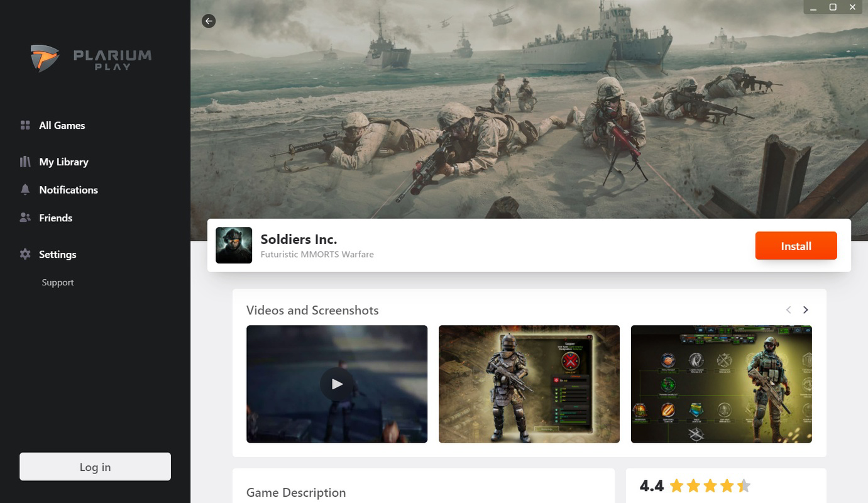
Task: Play the game trailer video
Action: pos(337,384)
